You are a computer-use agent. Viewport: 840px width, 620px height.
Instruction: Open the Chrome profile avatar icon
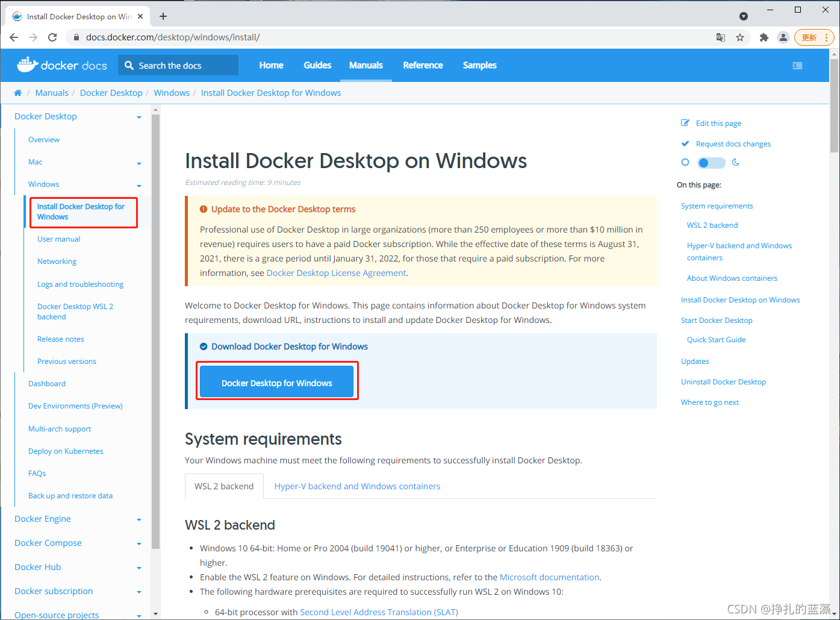tap(783, 37)
